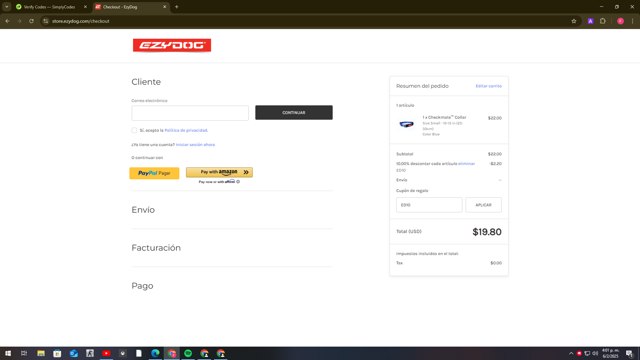
Task: Open the volume control in tray
Action: (595, 353)
